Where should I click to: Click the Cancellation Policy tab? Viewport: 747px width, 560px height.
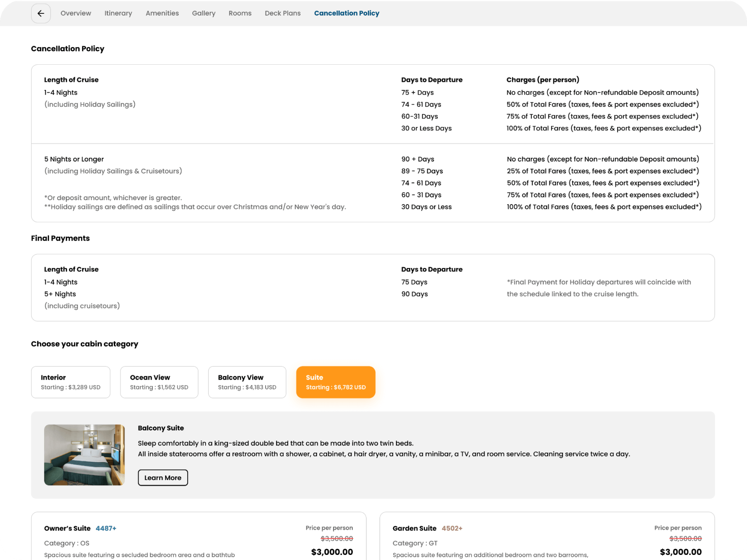[346, 13]
